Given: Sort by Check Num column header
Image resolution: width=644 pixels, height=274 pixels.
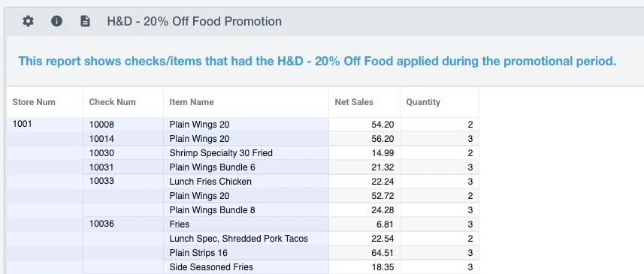Looking at the screenshot, I should (112, 102).
